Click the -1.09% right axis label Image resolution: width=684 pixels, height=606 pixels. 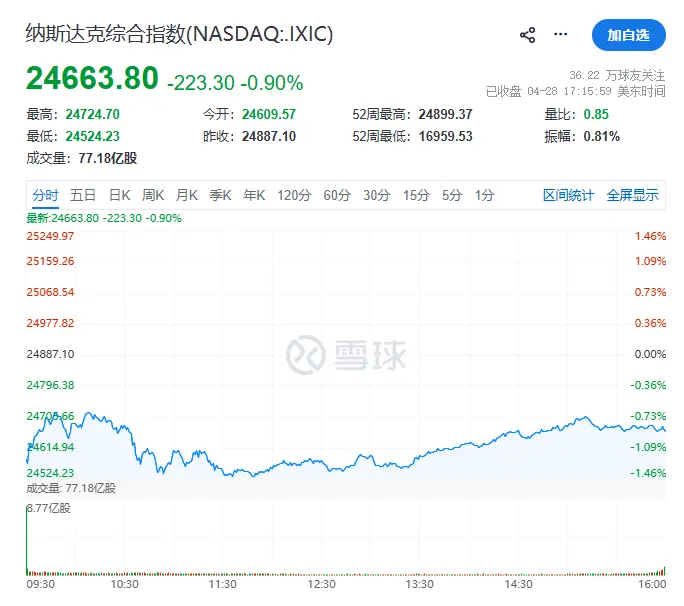tap(648, 447)
